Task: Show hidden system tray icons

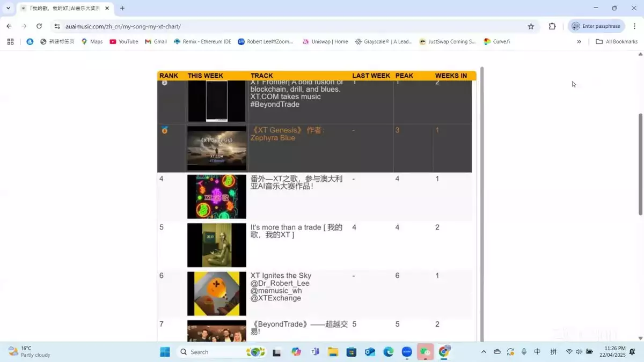Action: [484, 352]
